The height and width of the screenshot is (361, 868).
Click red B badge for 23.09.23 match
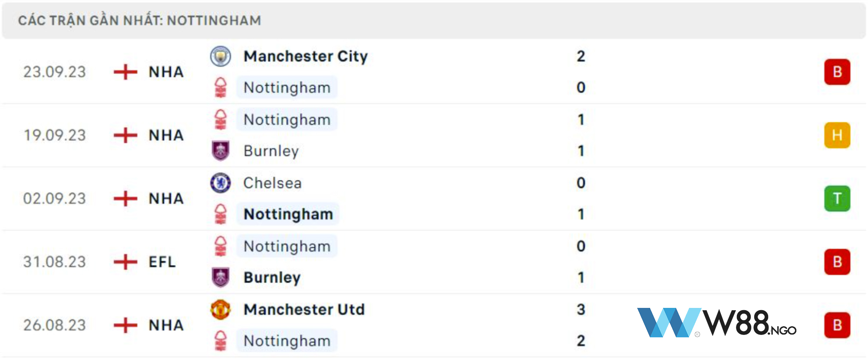pyautogui.click(x=837, y=72)
